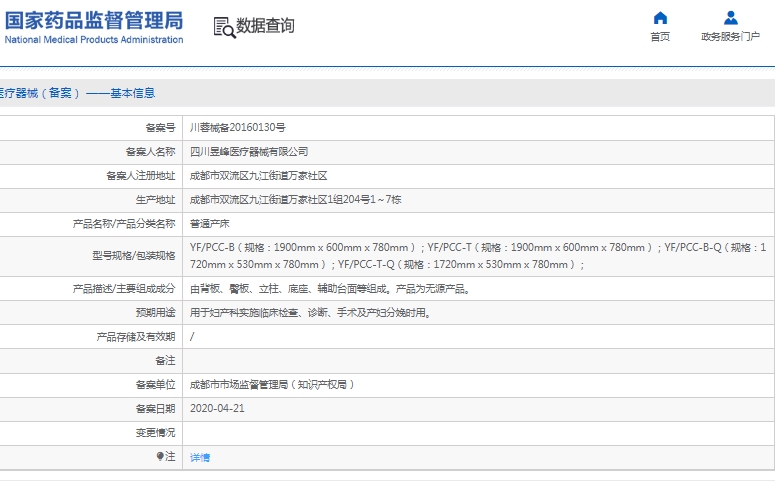Image resolution: width=775 pixels, height=482 pixels.
Task: Click the 备注 label
Action: 165,361
